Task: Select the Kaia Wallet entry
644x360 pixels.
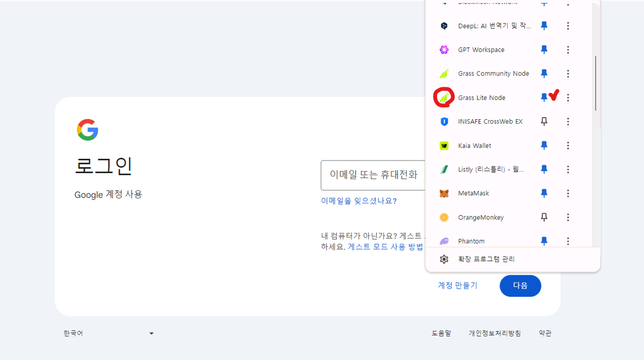Action: click(474, 146)
